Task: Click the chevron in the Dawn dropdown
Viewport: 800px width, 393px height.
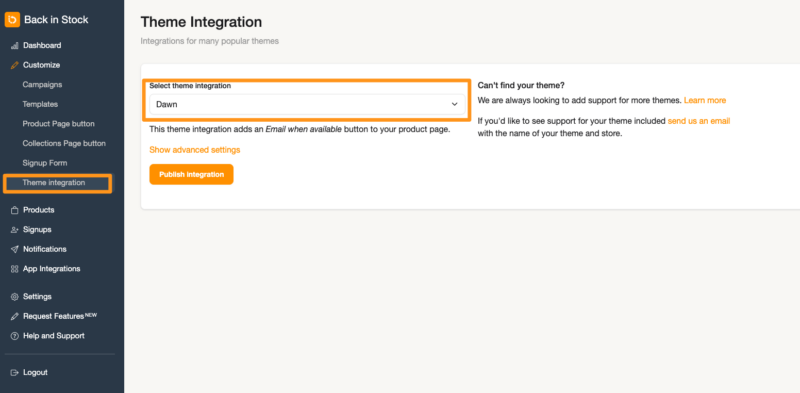Action: tap(454, 104)
